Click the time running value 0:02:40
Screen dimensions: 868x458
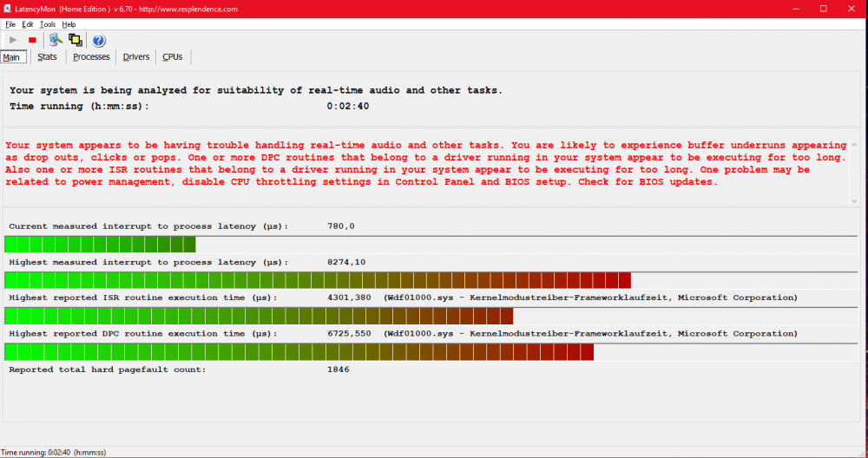tap(348, 106)
